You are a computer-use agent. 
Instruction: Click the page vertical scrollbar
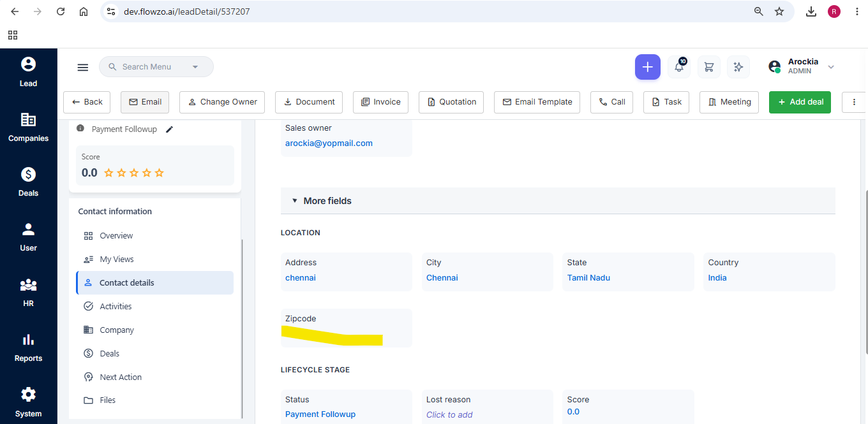[x=865, y=271]
